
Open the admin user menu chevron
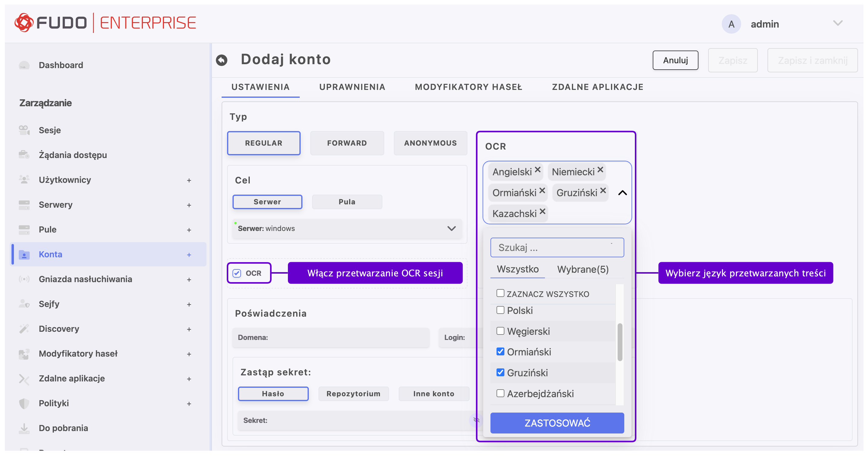pyautogui.click(x=838, y=23)
